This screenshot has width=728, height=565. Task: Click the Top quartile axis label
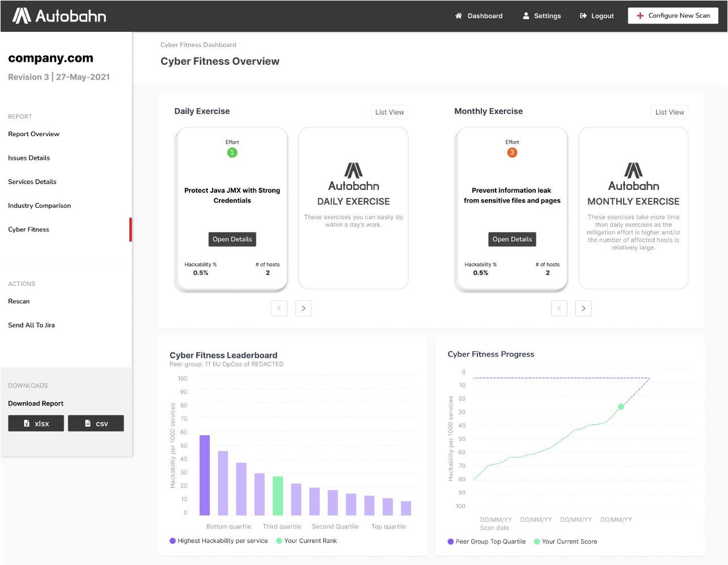click(388, 527)
